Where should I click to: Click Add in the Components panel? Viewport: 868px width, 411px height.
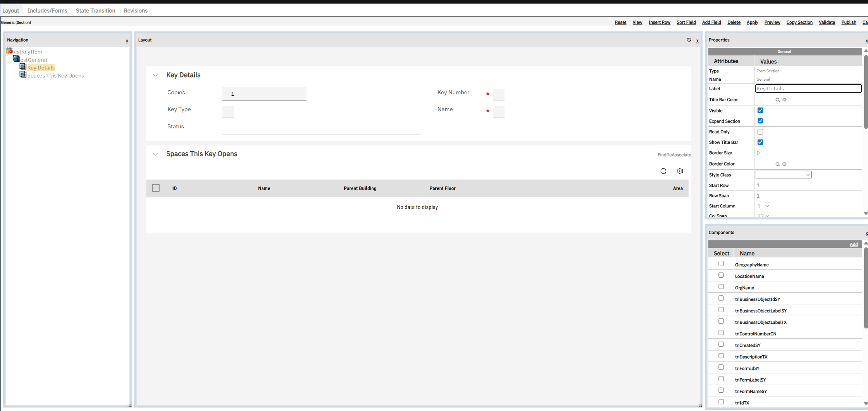[854, 245]
